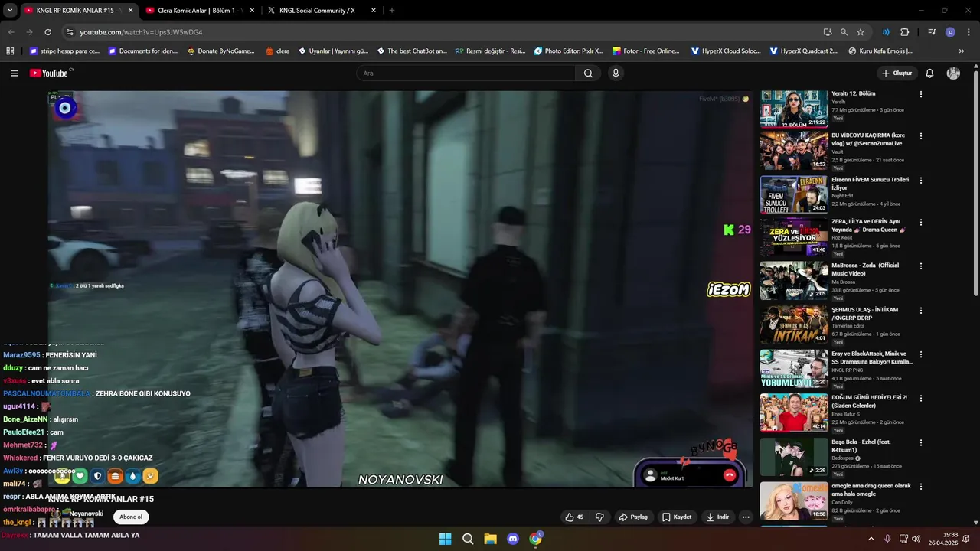Close the KNGL Social Community tab
980x551 pixels.
click(x=374, y=11)
